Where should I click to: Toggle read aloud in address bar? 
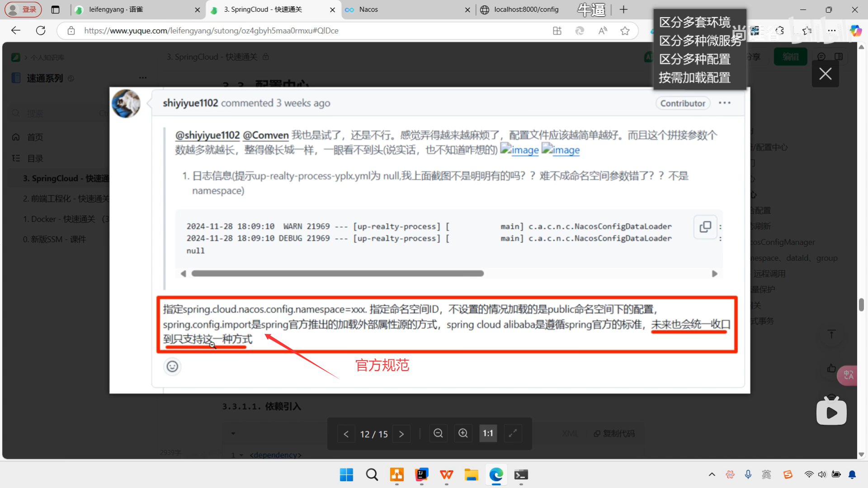click(x=603, y=31)
